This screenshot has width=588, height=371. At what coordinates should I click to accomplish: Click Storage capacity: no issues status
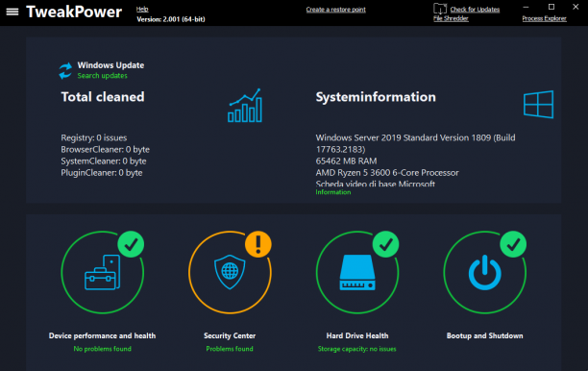(x=357, y=349)
